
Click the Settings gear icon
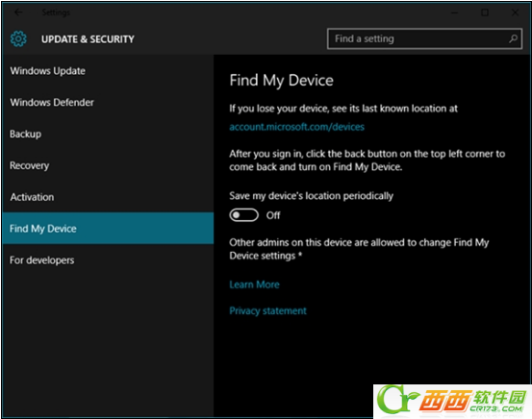pos(18,39)
